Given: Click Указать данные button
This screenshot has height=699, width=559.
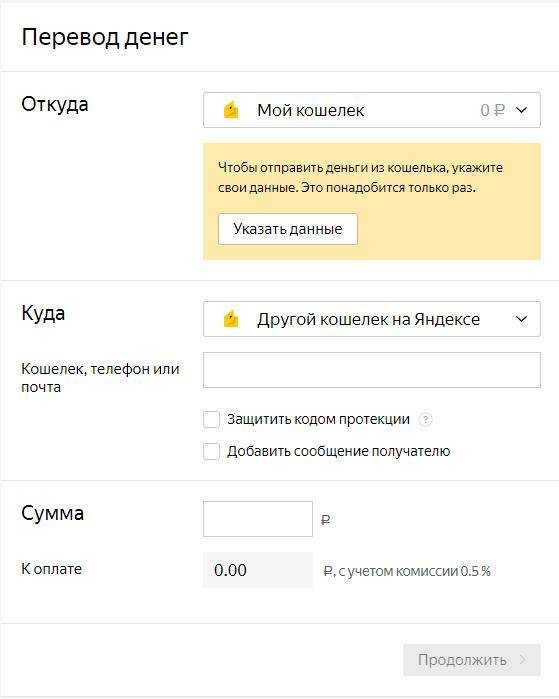Looking at the screenshot, I should [x=288, y=229].
